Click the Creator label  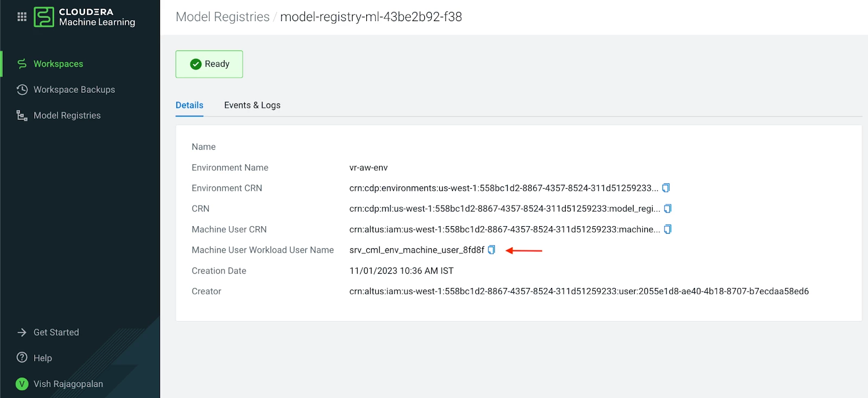206,291
